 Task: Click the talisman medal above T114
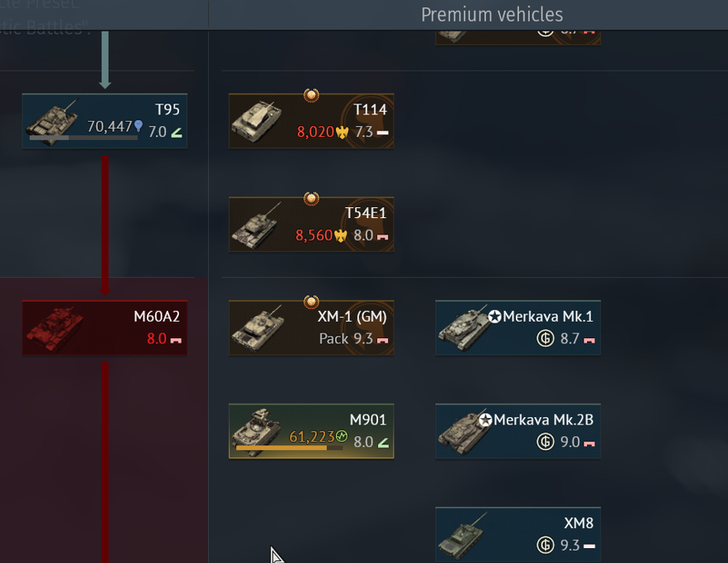[x=311, y=95]
